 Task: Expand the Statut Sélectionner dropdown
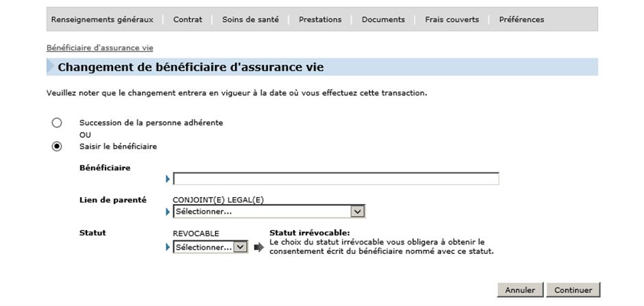click(x=210, y=247)
